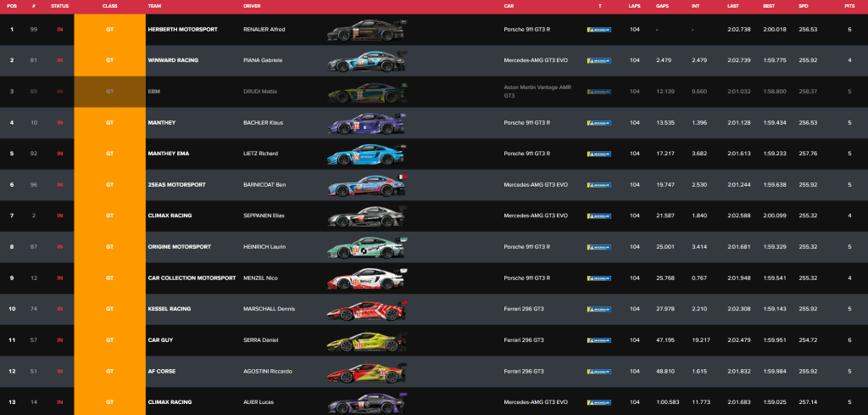The width and height of the screenshot is (868, 415).
Task: Sort by the CLASS column header
Action: tap(109, 6)
